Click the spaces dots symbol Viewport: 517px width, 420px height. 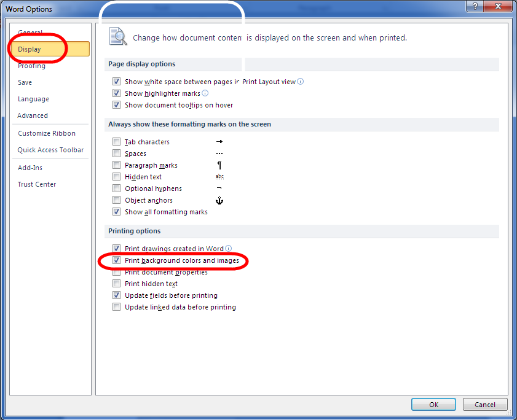(219, 154)
